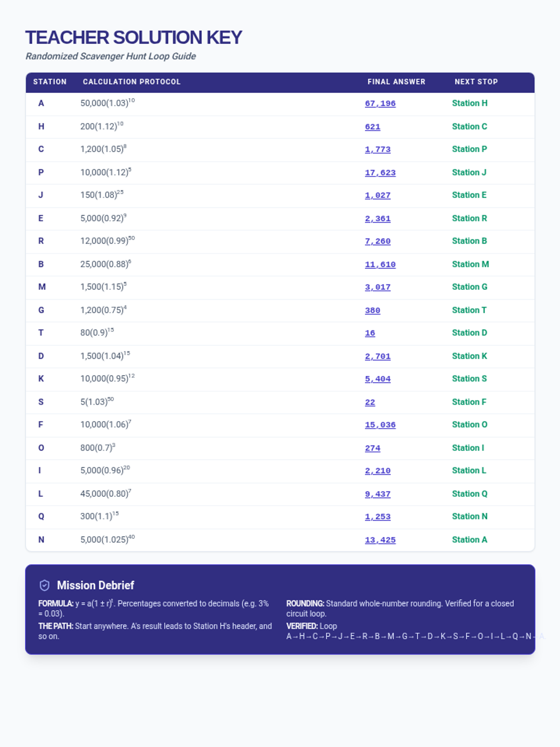Image resolution: width=560 pixels, height=747 pixels.
Task: Click the 16 answer for Station T
Action: pos(370,333)
